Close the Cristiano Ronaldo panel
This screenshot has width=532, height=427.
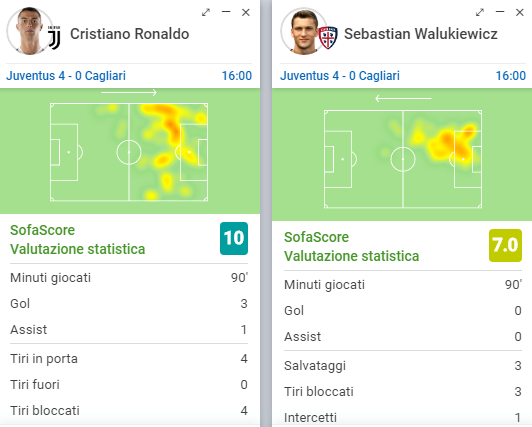(x=246, y=13)
